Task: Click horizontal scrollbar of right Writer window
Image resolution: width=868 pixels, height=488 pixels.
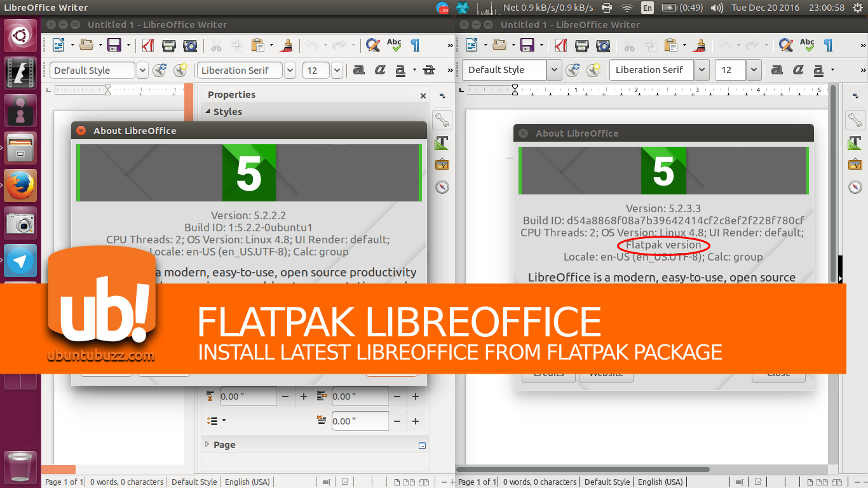Action: tap(582, 470)
